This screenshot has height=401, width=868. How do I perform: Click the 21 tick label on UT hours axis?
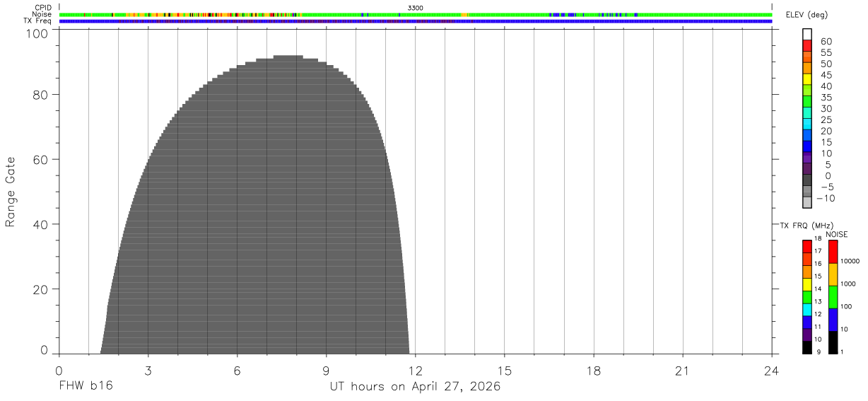[x=683, y=371]
